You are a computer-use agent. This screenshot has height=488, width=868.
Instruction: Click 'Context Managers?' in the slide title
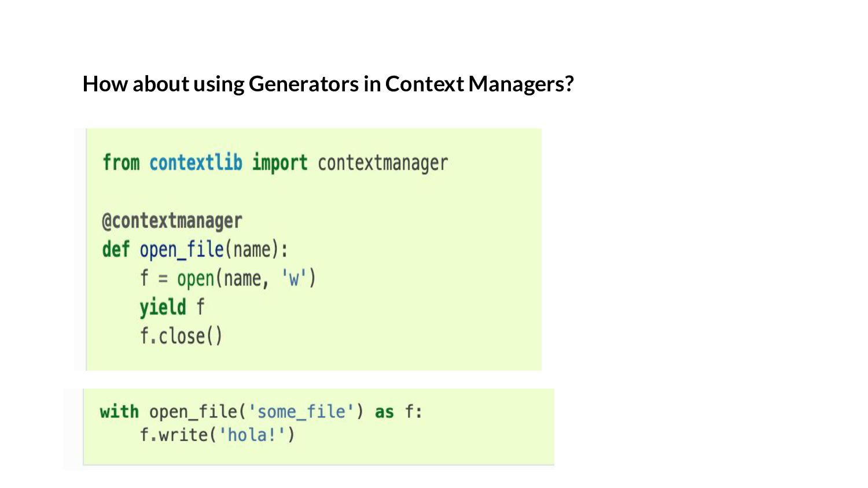tap(479, 84)
